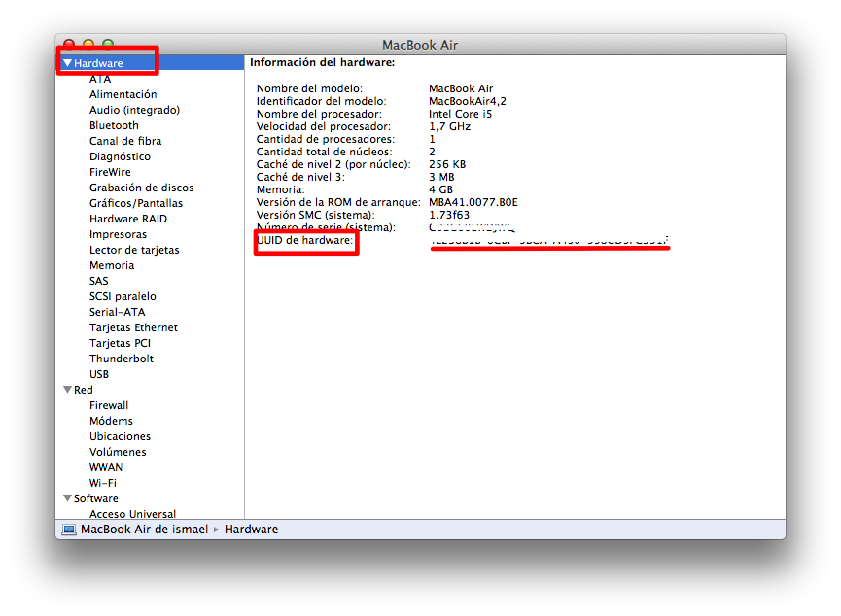Select USB in the sidebar
Image resolution: width=841 pixels, height=616 pixels.
[x=99, y=374]
